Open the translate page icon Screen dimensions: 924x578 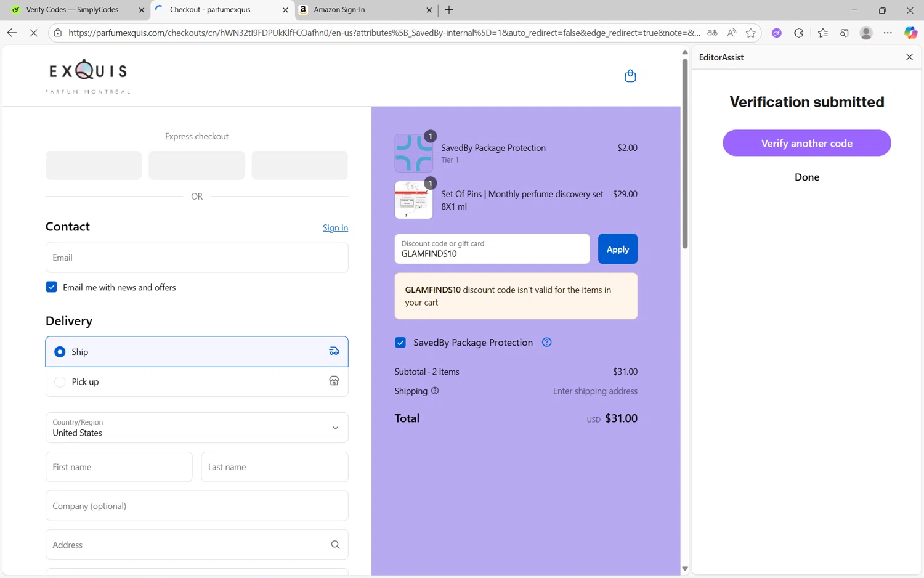(712, 33)
